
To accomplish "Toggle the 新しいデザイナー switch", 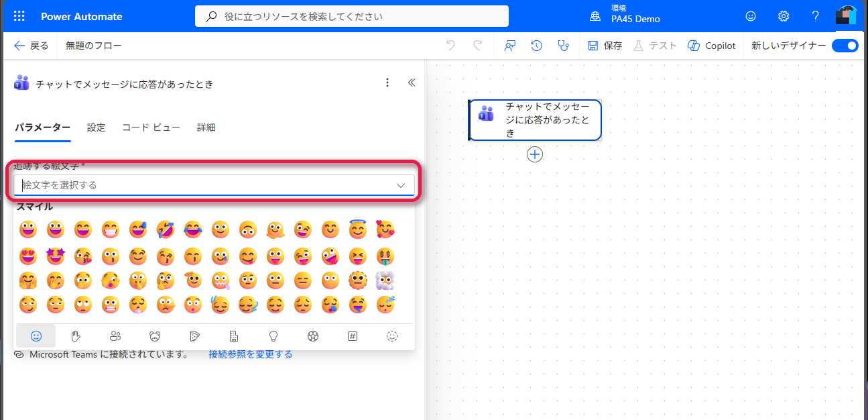I will [845, 46].
